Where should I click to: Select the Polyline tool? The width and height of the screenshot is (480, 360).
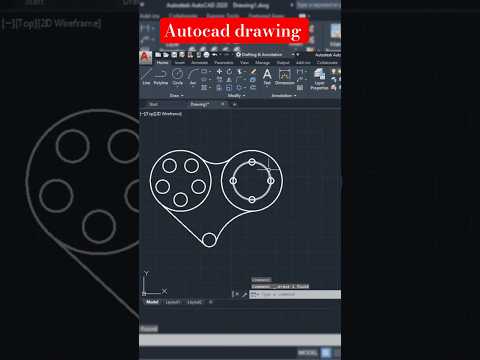[160, 77]
